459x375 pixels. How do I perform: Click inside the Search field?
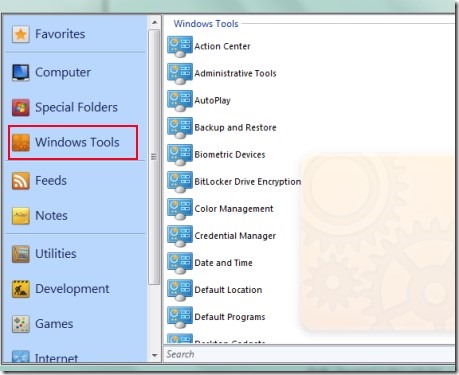pyautogui.click(x=309, y=354)
